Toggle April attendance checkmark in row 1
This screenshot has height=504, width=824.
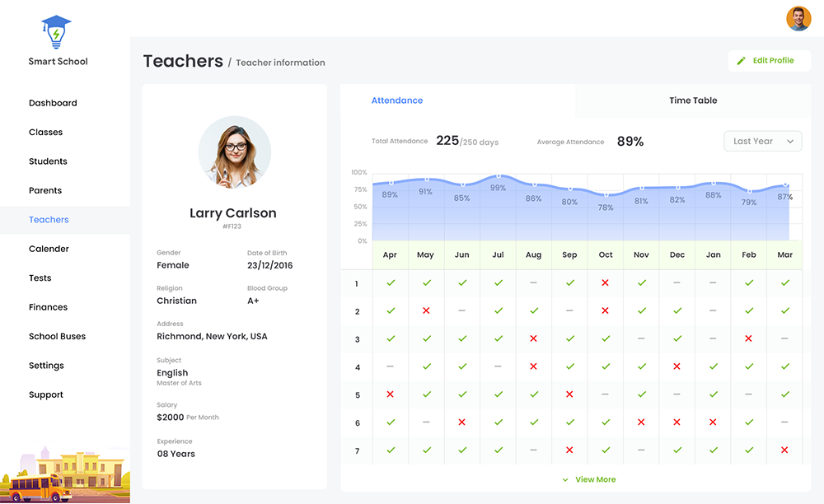(x=390, y=283)
